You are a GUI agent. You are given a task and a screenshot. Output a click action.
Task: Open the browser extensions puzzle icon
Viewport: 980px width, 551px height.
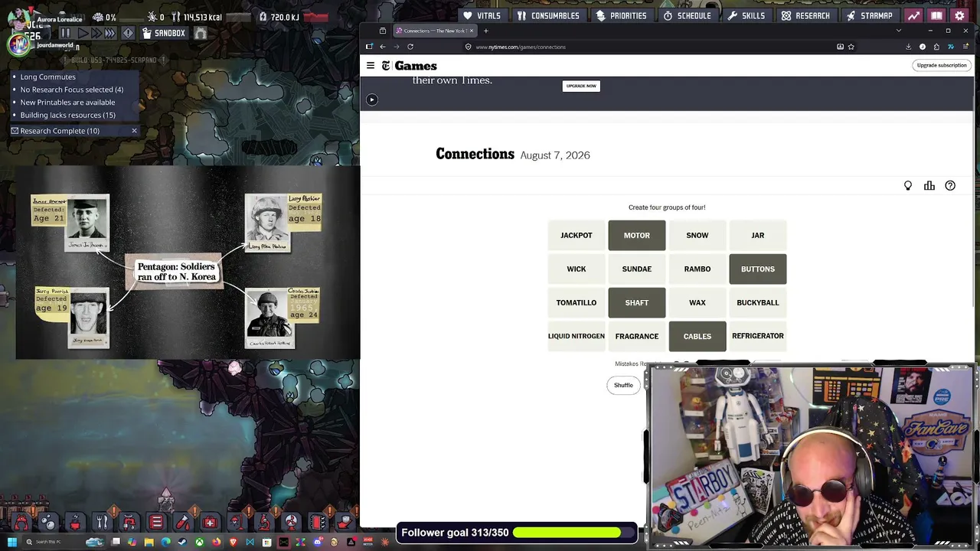[x=936, y=47]
